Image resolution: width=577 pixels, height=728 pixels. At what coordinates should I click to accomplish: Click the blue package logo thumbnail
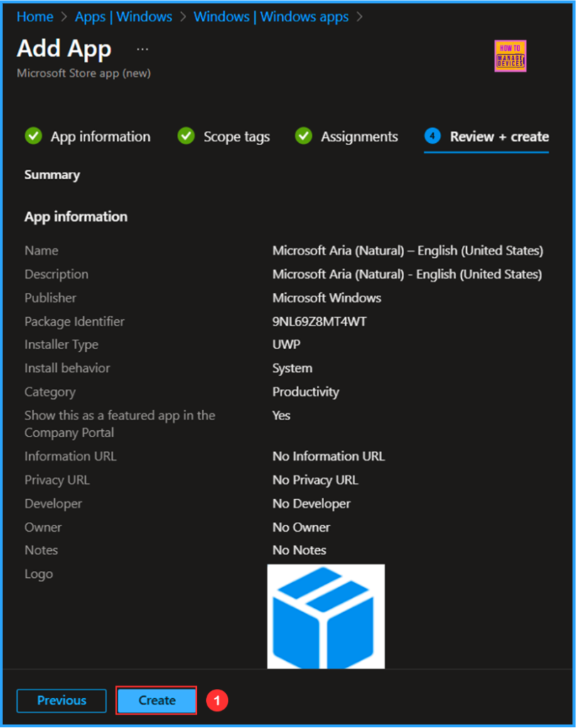[x=325, y=616]
